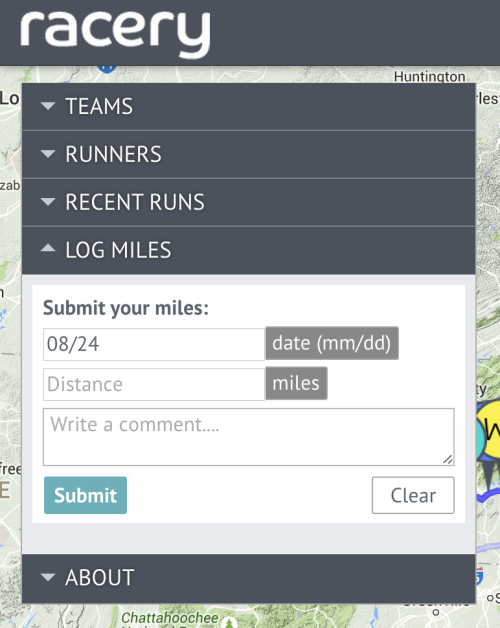
Task: Expand the RECENT RUNS arrow
Action: (48, 202)
